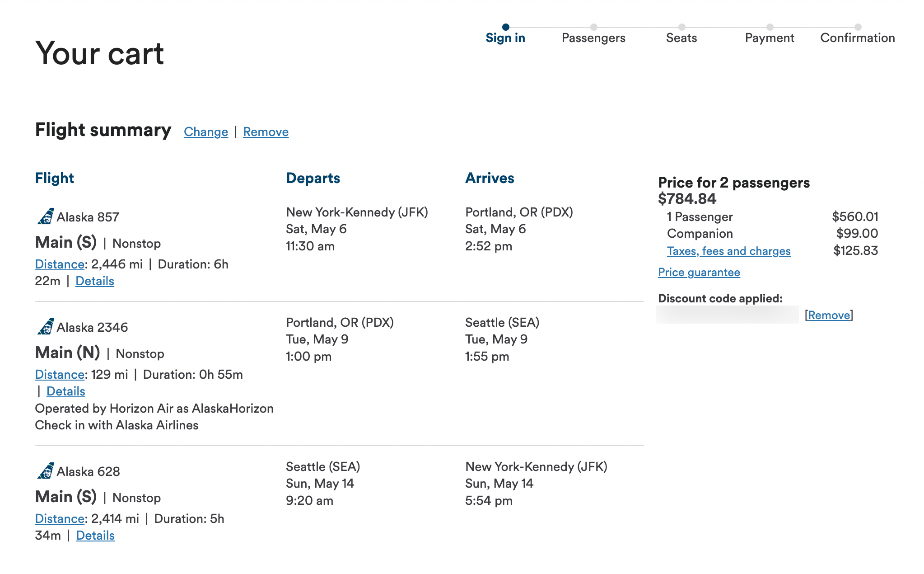Remove the applied discount code
Screen dimensions: 924x574
(829, 315)
